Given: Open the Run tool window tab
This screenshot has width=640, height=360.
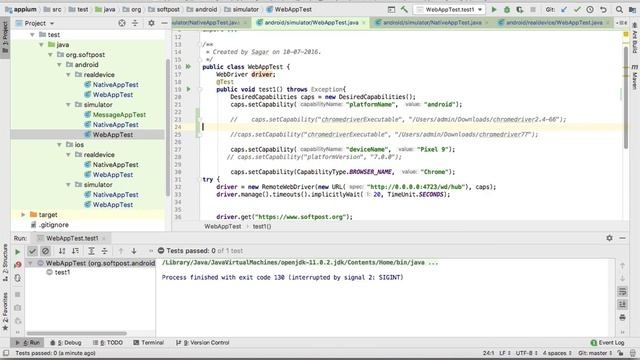Looking at the screenshot, I should point(28,343).
